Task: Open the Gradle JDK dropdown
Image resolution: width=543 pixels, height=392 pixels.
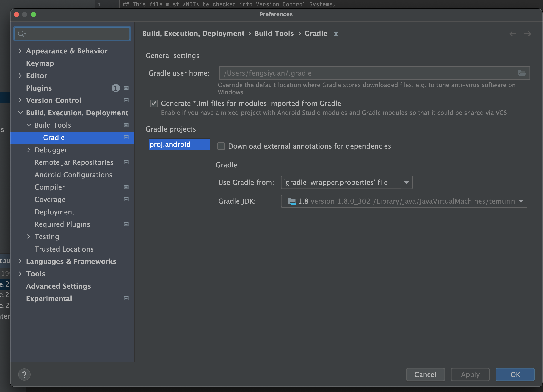Action: tap(404, 201)
